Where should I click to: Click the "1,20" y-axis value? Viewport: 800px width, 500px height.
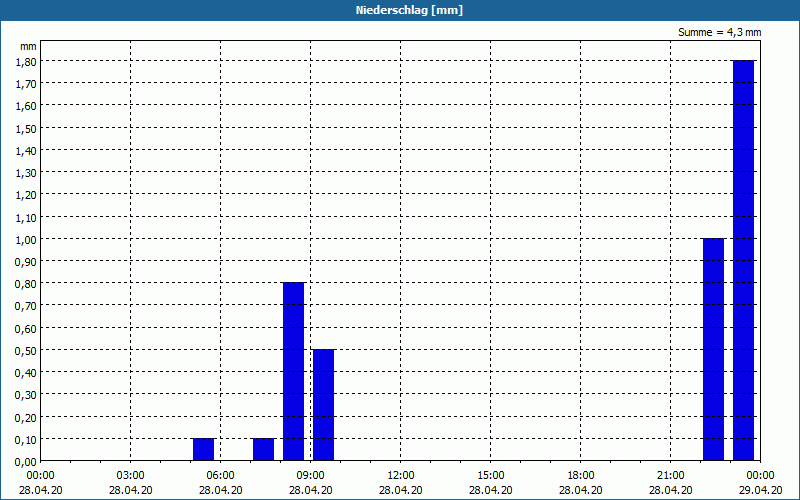pyautogui.click(x=26, y=195)
